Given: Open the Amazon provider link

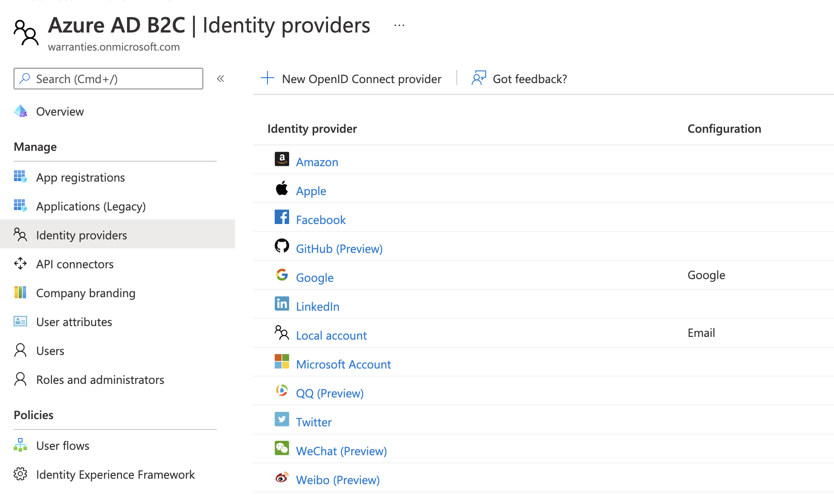Looking at the screenshot, I should [317, 162].
